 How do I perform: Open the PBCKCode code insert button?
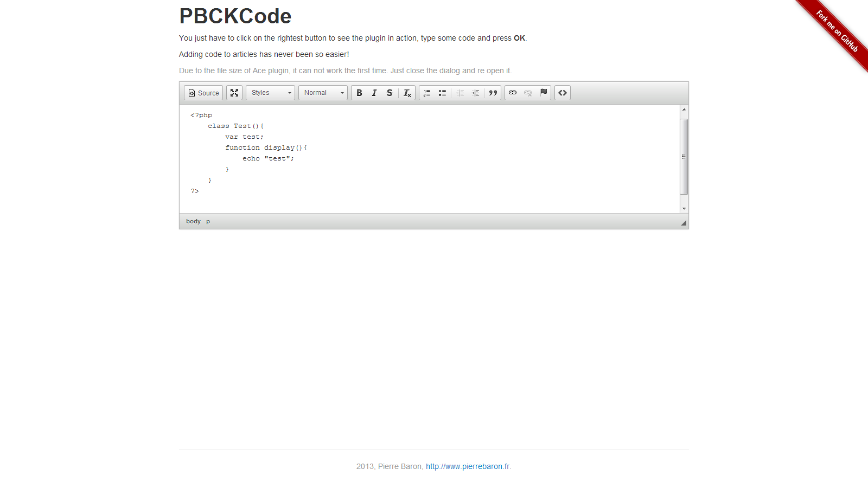click(x=563, y=93)
